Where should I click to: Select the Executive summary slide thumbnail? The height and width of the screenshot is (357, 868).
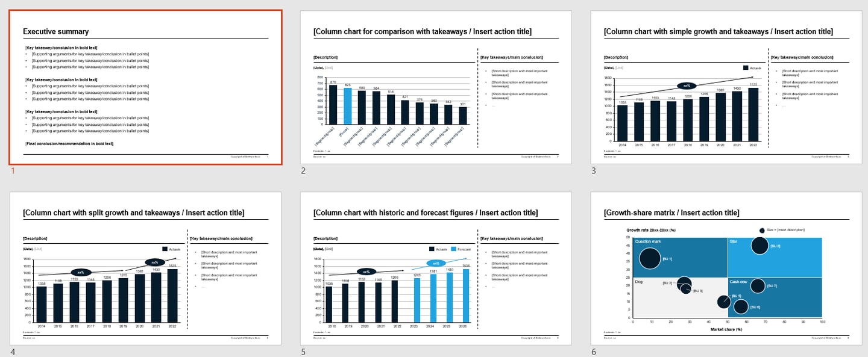click(145, 87)
